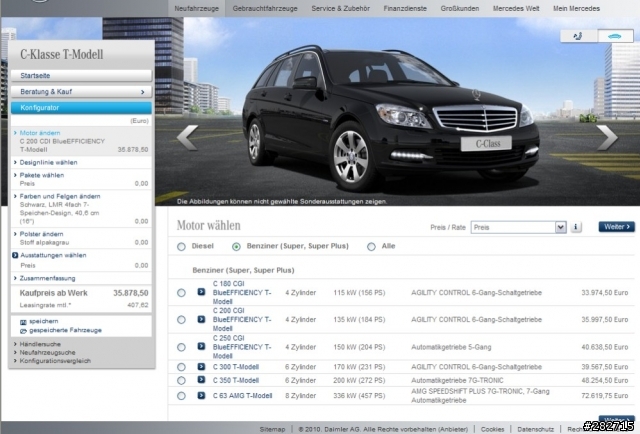Open Cookies footer link
Screen dimensions: 640x434
click(x=492, y=430)
